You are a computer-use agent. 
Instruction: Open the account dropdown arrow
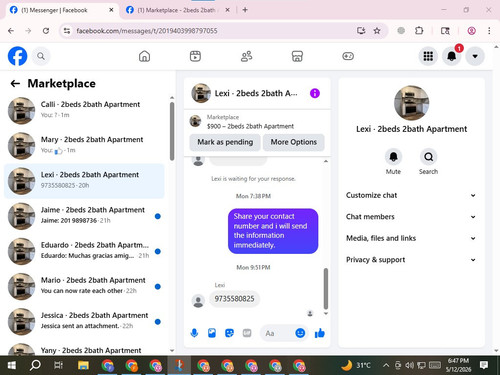coord(475,56)
